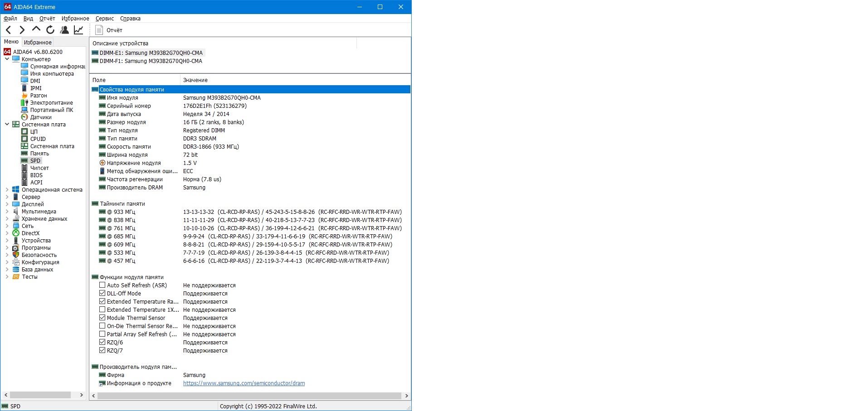Image resolution: width=868 pixels, height=411 pixels.
Task: Click the Мультимедиа speaker icon
Action: click(x=16, y=211)
